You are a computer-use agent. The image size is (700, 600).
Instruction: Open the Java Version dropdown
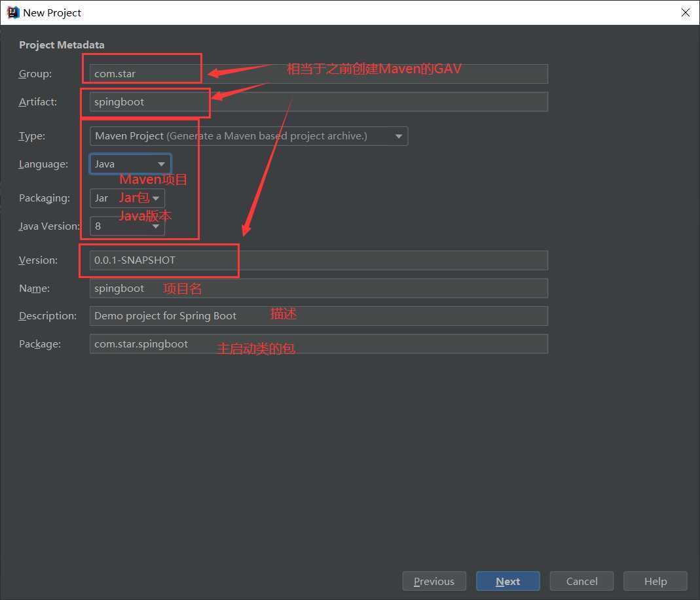pyautogui.click(x=127, y=226)
